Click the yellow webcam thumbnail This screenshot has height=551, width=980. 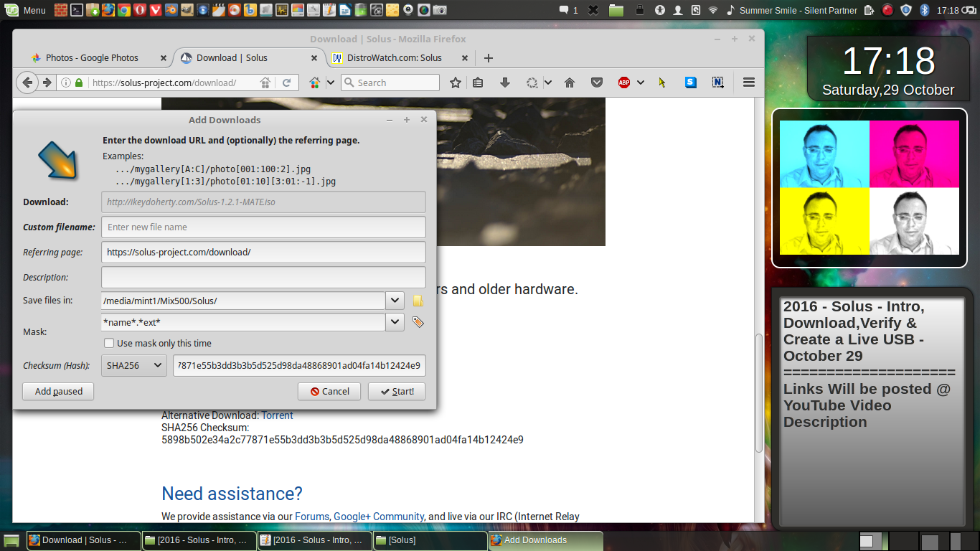point(824,221)
